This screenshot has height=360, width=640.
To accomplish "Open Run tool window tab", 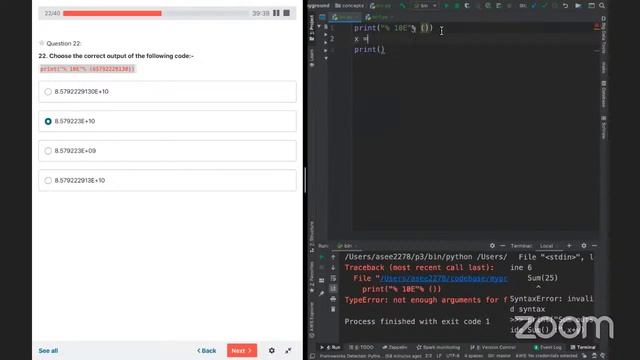I will [x=331, y=347].
